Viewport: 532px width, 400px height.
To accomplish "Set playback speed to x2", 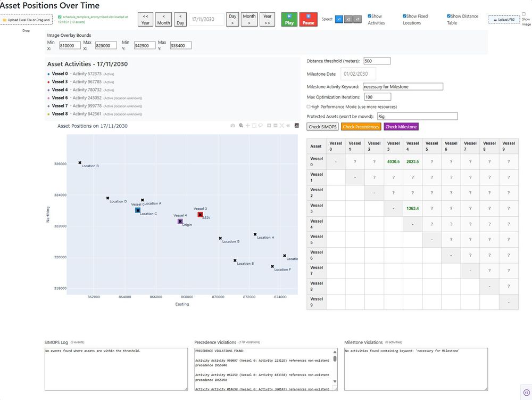I will click(x=348, y=19).
